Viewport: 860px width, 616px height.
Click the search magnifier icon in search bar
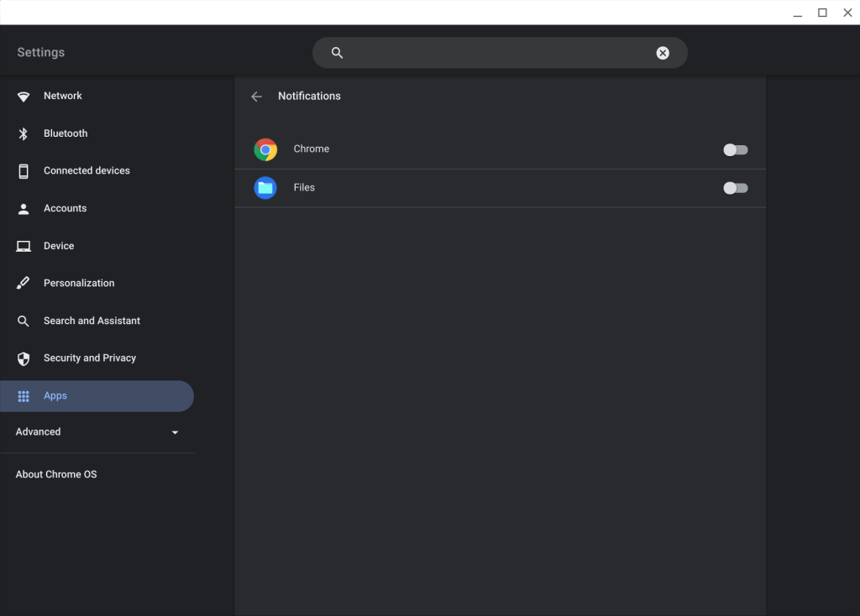pyautogui.click(x=338, y=53)
